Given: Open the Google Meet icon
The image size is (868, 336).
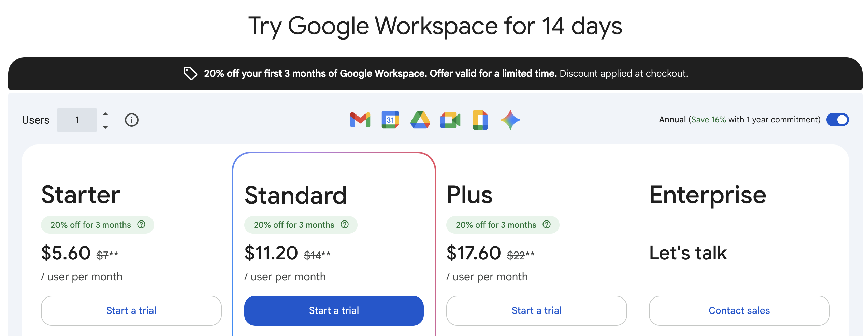Looking at the screenshot, I should [450, 120].
